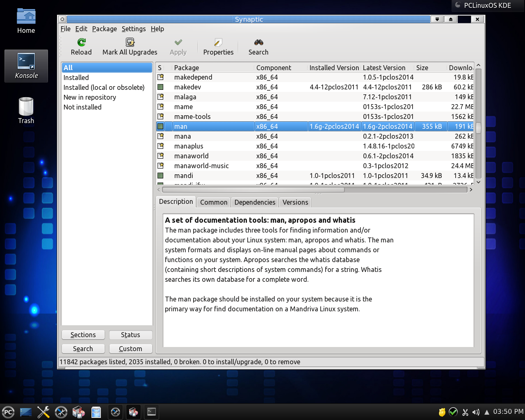Click the Status filter button
The image size is (525, 420).
pyautogui.click(x=130, y=335)
